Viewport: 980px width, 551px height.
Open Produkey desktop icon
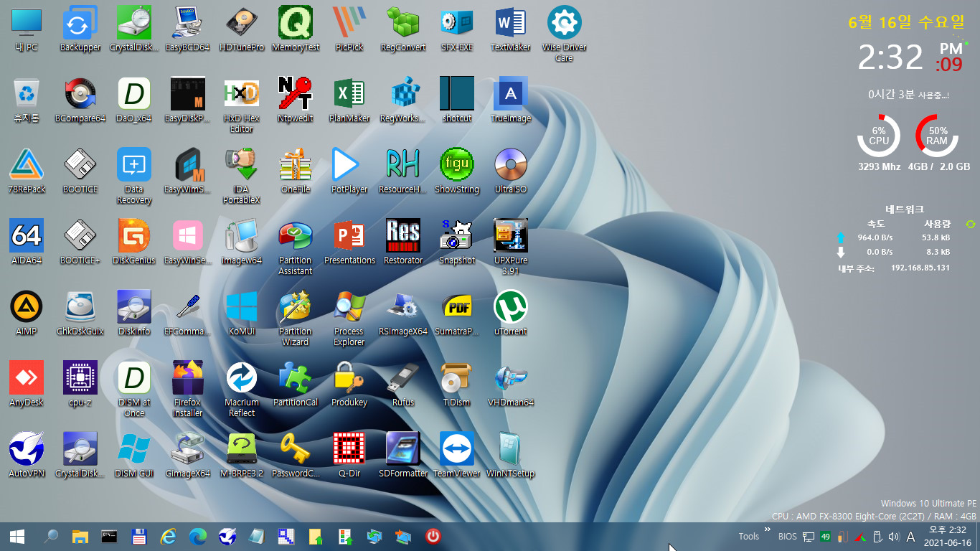(x=349, y=385)
